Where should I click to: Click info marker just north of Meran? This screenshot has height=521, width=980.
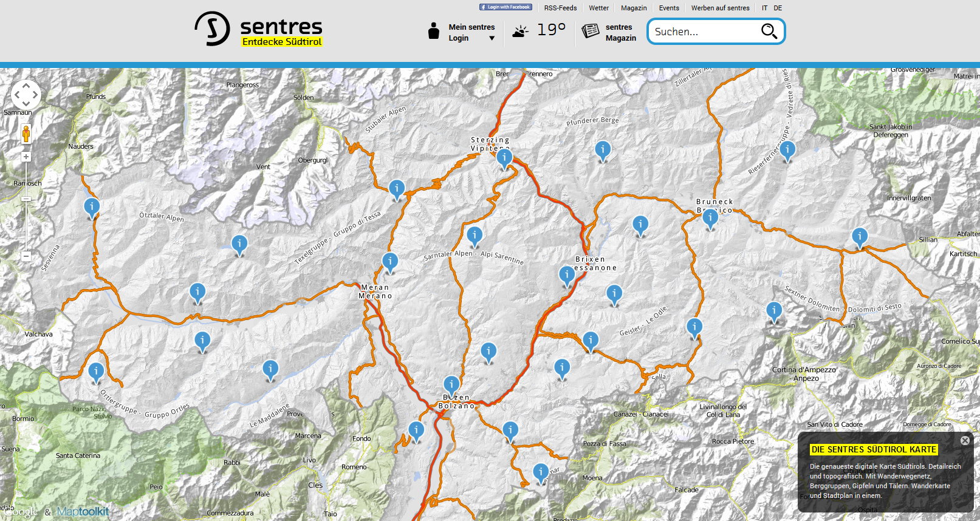pos(390,264)
